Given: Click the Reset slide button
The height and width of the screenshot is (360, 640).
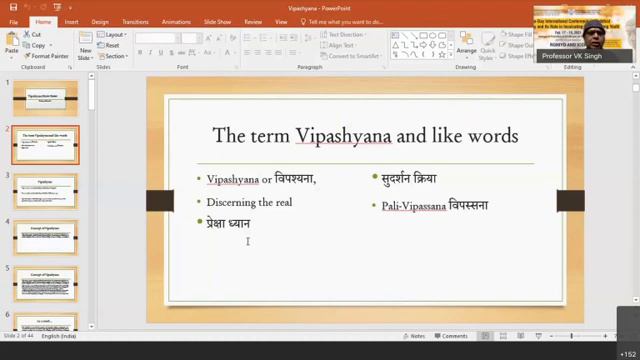Looking at the screenshot, I should coord(109,45).
